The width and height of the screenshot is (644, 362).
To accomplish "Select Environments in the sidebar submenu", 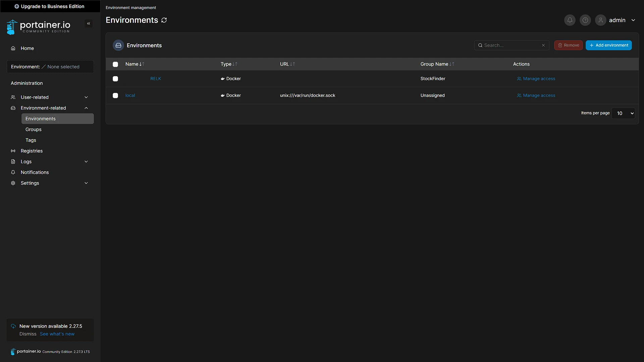I will click(x=57, y=119).
